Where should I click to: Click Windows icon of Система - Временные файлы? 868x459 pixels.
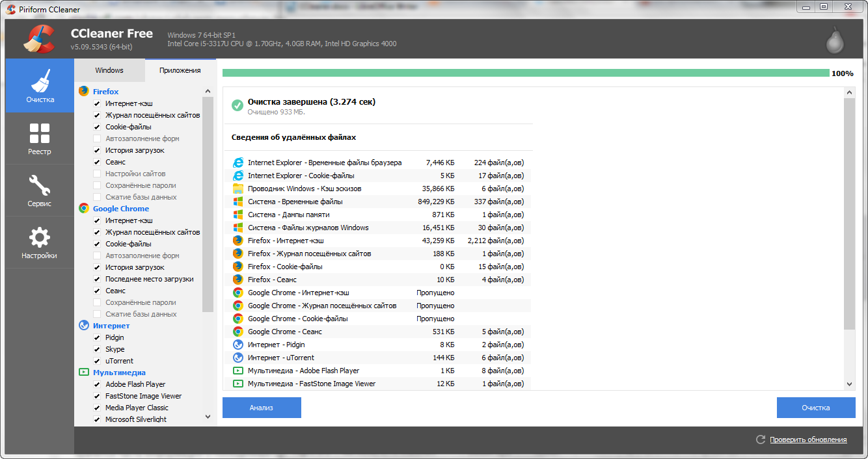click(x=238, y=202)
